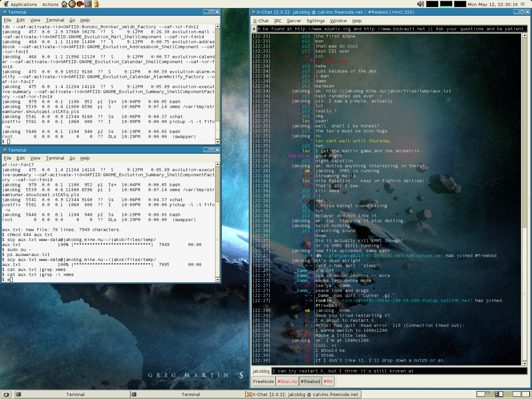532x399 pixels.
Task: Switch to third workspace in pager
Action: point(499,394)
